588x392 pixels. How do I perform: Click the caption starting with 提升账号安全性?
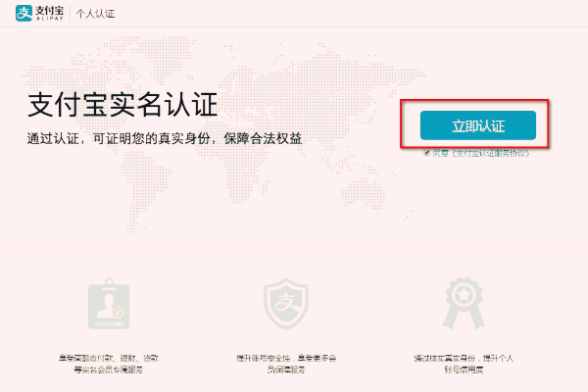(284, 359)
